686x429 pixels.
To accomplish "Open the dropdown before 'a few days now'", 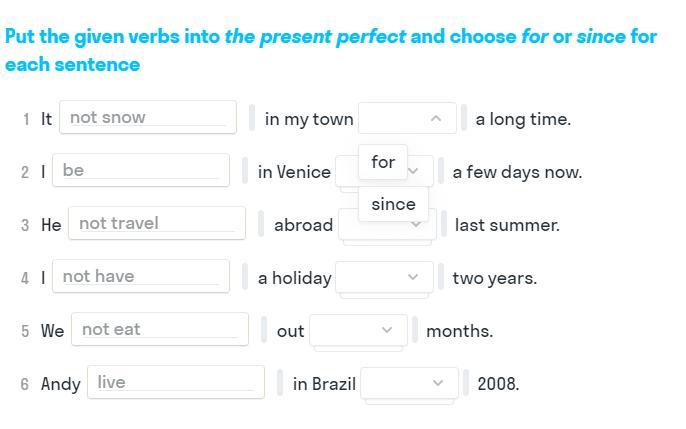I will coord(418,171).
